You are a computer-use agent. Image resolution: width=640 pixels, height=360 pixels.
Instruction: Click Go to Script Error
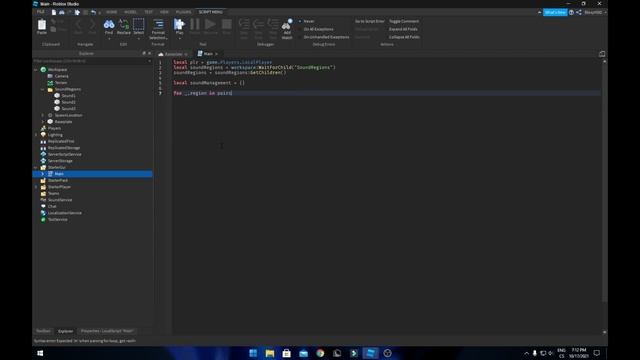[369, 21]
